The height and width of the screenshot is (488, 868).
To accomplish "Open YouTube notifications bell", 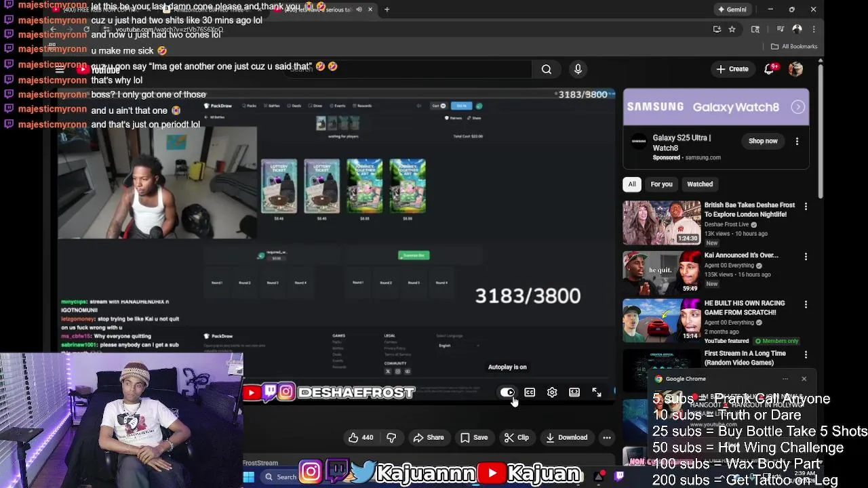I will click(x=769, y=69).
